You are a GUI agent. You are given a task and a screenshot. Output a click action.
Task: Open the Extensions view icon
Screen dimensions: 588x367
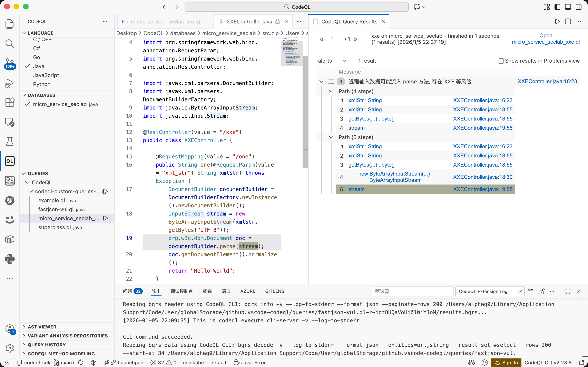click(x=10, y=102)
